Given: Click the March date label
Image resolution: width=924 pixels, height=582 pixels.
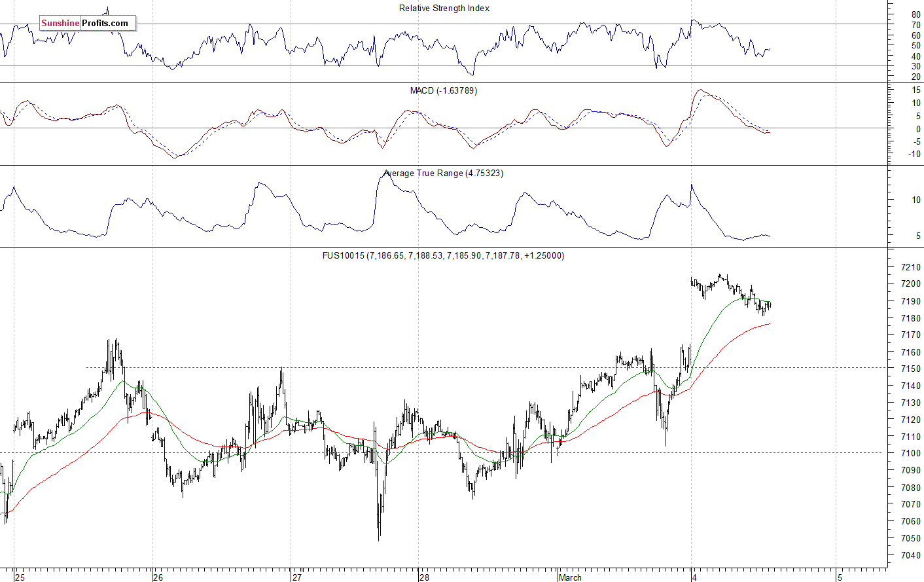Looking at the screenshot, I should coord(570,577).
